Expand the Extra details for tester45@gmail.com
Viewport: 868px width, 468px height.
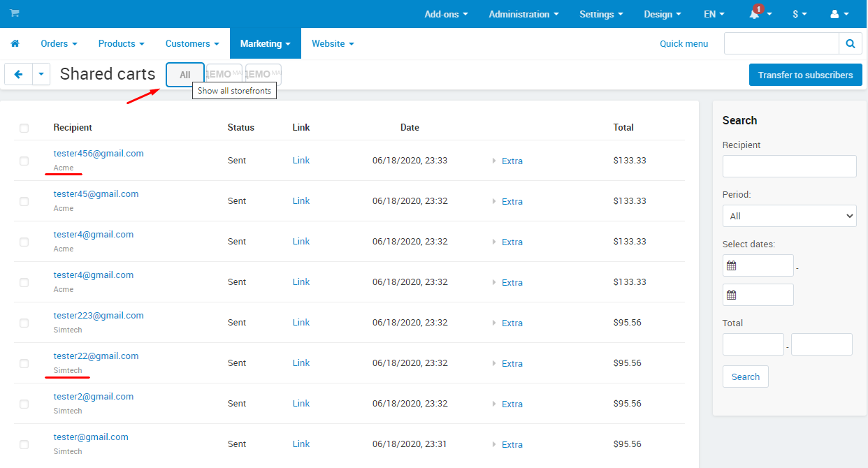click(512, 201)
